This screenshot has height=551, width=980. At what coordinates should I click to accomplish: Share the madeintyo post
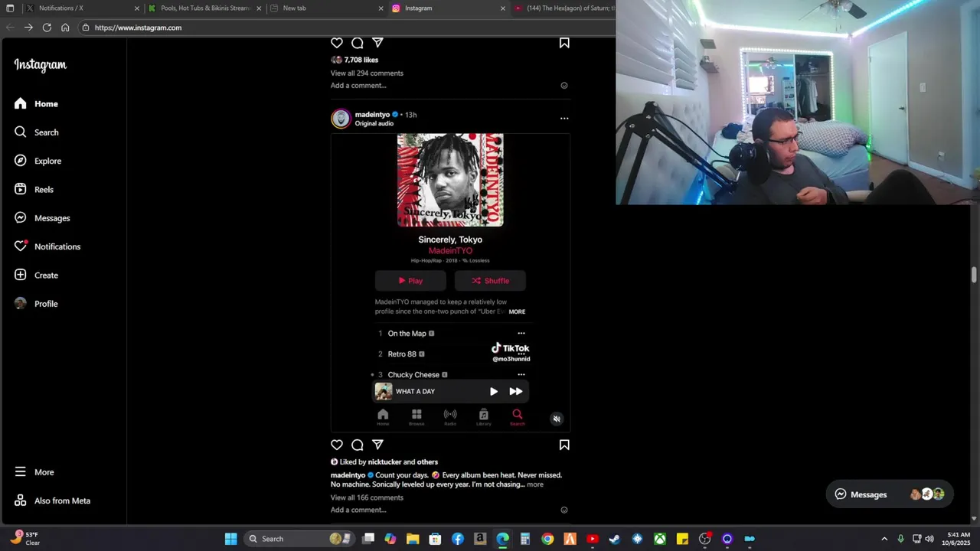click(x=377, y=445)
